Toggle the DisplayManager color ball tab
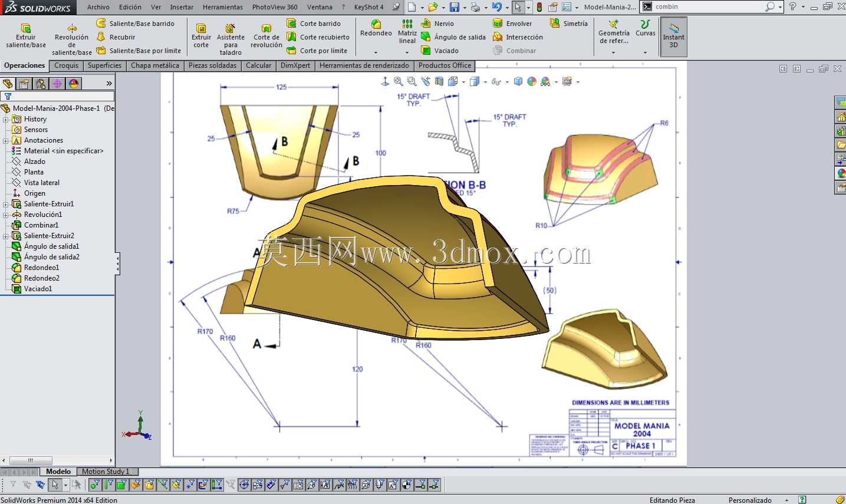This screenshot has height=504, width=846. (74, 84)
